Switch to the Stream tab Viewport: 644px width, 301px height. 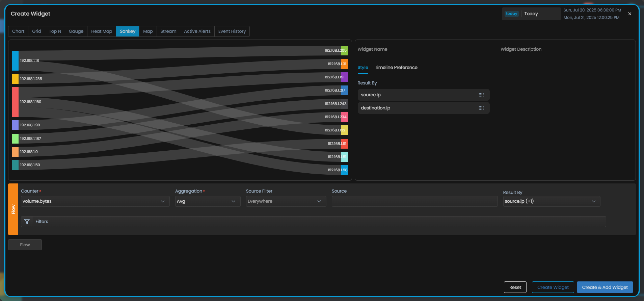[168, 31]
